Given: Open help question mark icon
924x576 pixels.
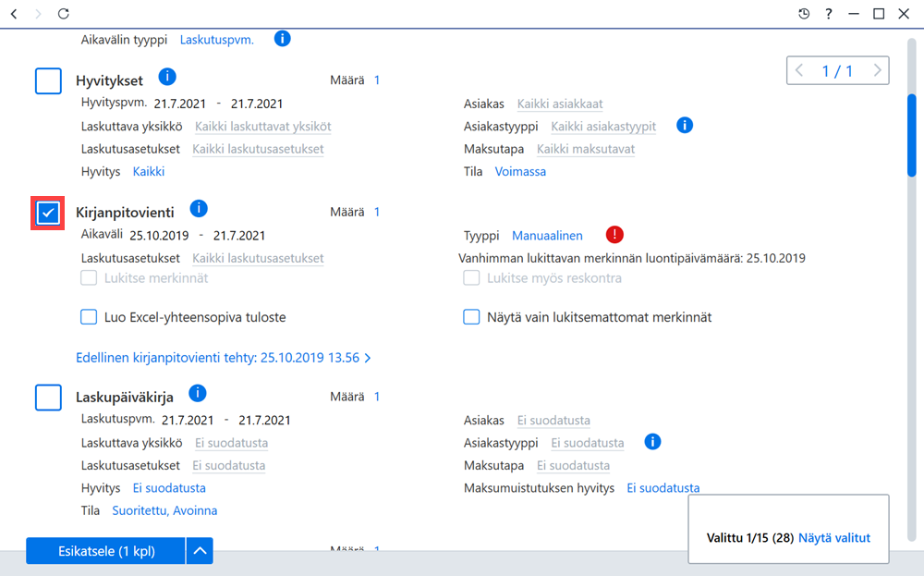Looking at the screenshot, I should pyautogui.click(x=829, y=14).
